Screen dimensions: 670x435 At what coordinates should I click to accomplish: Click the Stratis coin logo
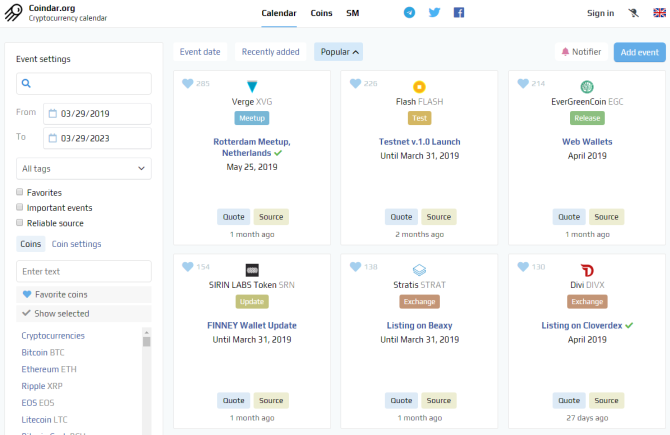tap(419, 270)
